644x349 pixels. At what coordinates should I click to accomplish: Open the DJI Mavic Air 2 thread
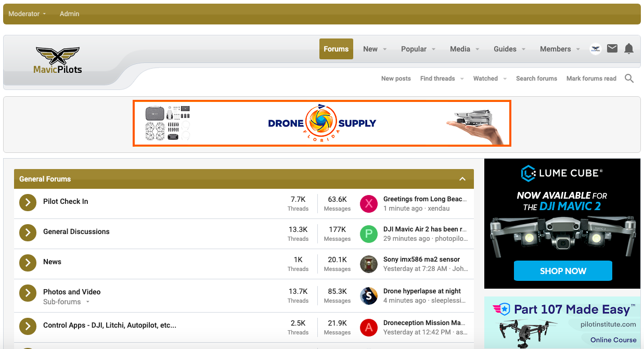[425, 229]
